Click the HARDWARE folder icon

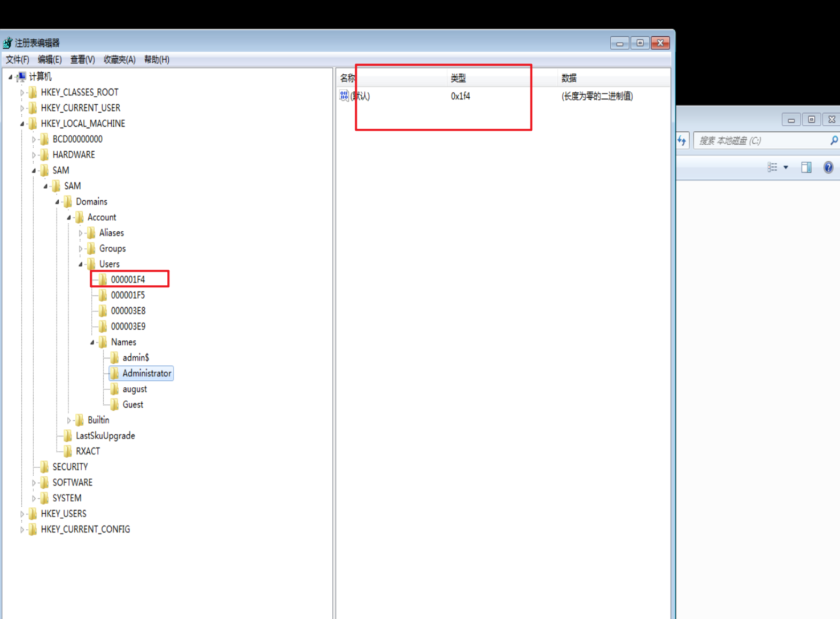click(x=45, y=154)
